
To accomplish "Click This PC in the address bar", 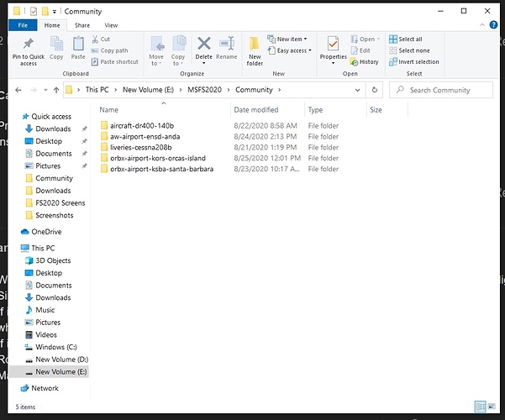I will click(x=97, y=90).
